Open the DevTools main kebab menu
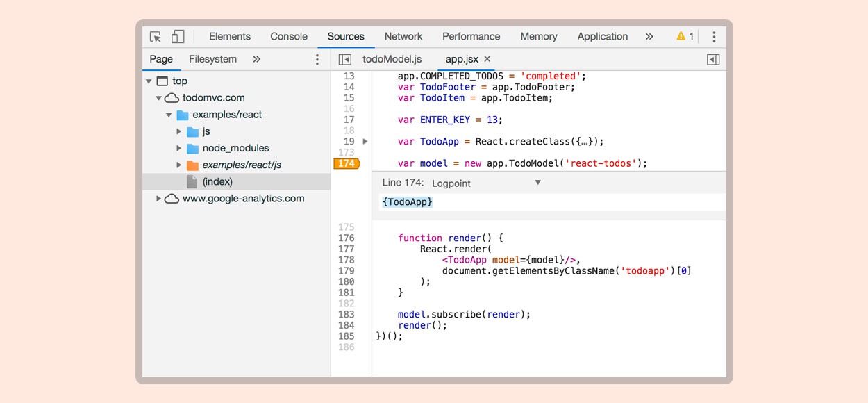The width and height of the screenshot is (868, 403). [714, 37]
